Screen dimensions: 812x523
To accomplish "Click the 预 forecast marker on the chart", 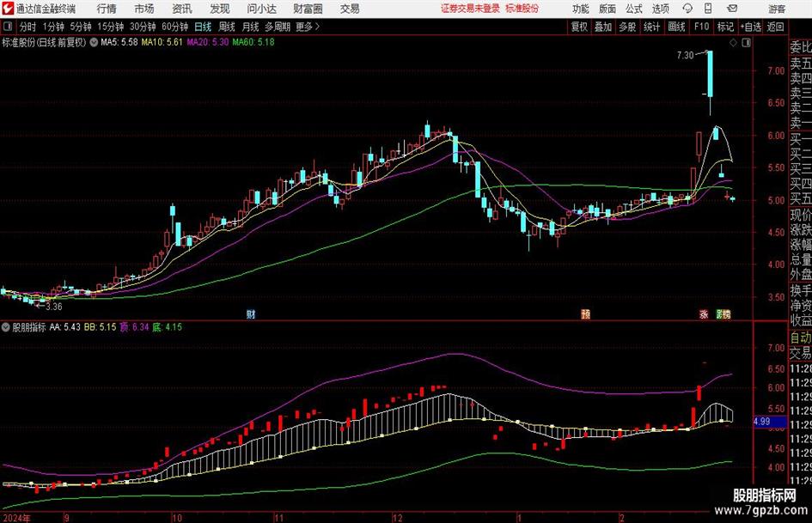I will pyautogui.click(x=585, y=313).
